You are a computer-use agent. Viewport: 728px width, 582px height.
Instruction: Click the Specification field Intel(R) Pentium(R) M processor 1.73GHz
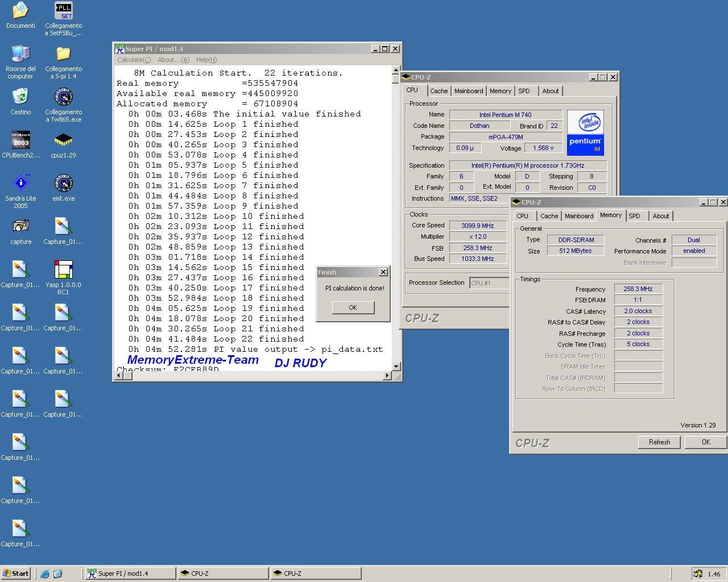[x=528, y=165]
